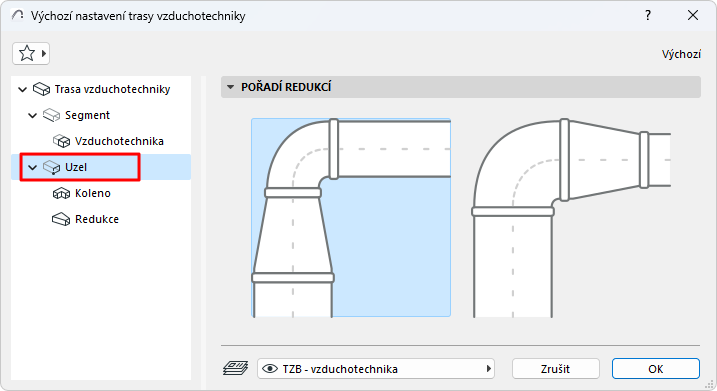Click the POŘADÍ REDUKCÍ heading text
The width and height of the screenshot is (717, 391).
(286, 87)
